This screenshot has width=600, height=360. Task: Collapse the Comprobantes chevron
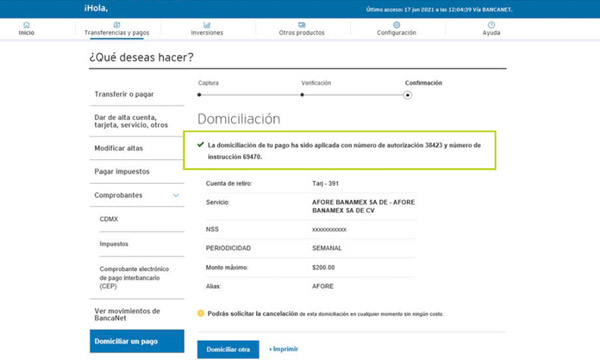(x=176, y=195)
